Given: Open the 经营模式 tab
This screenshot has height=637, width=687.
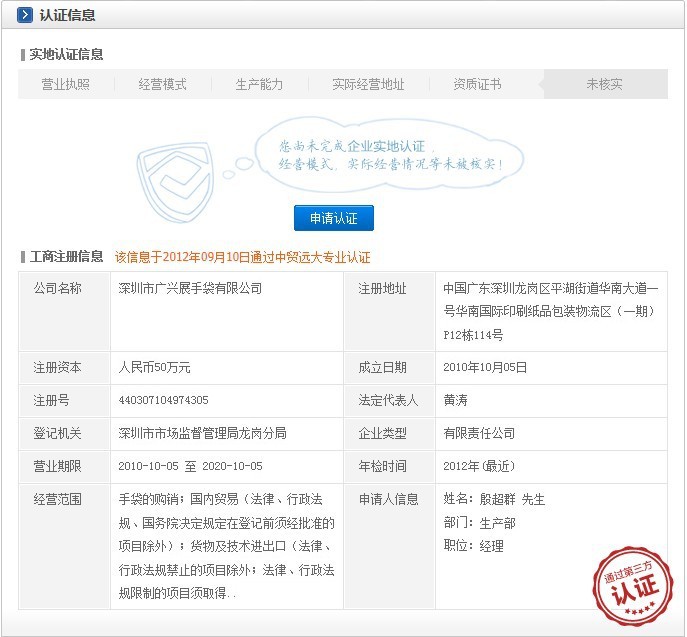Looking at the screenshot, I should click(162, 85).
